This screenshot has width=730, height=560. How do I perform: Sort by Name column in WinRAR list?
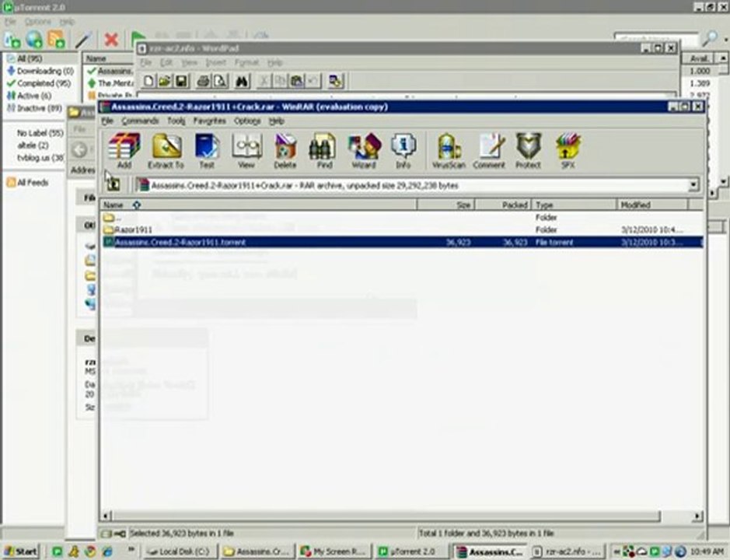click(x=258, y=205)
